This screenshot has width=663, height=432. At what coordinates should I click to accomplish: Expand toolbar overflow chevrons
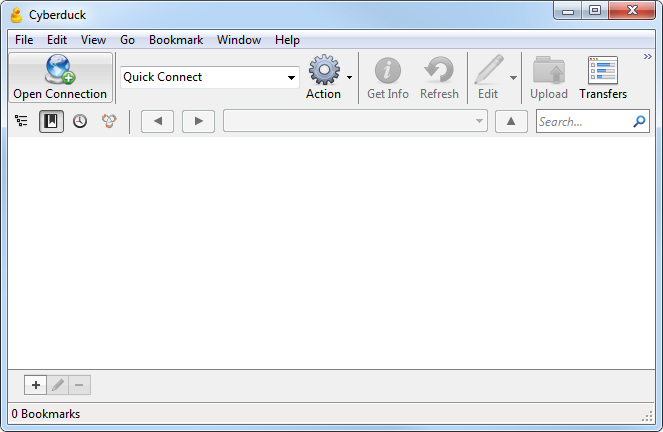point(647,57)
